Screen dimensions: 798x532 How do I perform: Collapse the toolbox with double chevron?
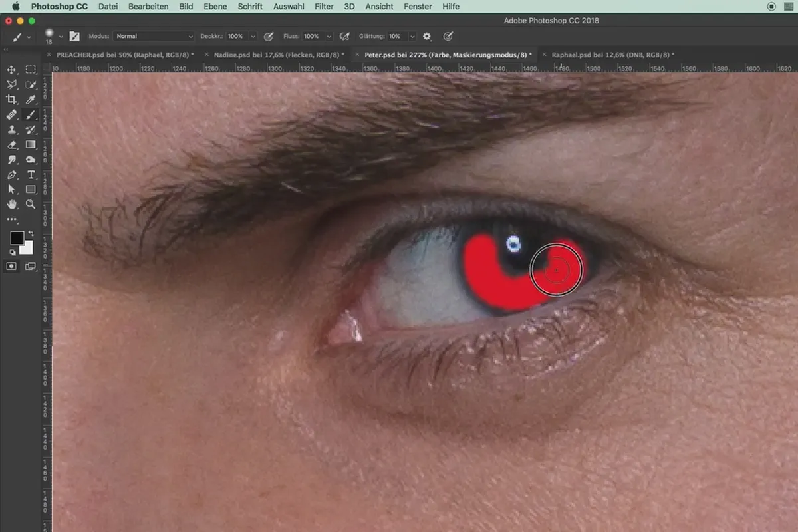7,50
